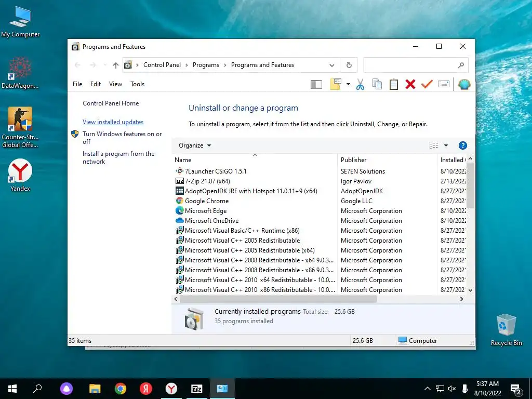Open the Organize dropdown
The width and height of the screenshot is (532, 399).
coord(195,145)
